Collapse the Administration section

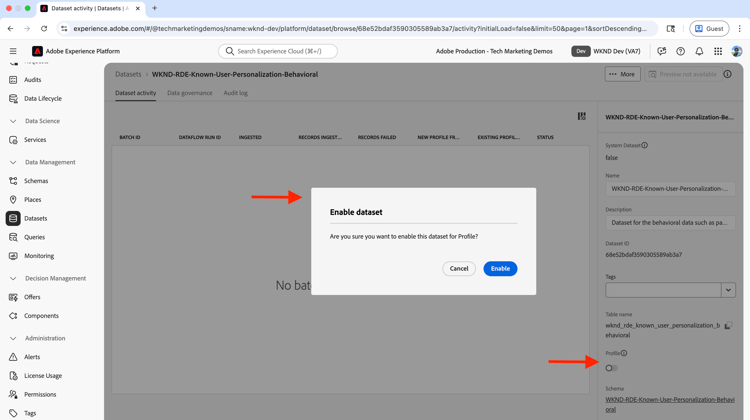[x=13, y=338]
